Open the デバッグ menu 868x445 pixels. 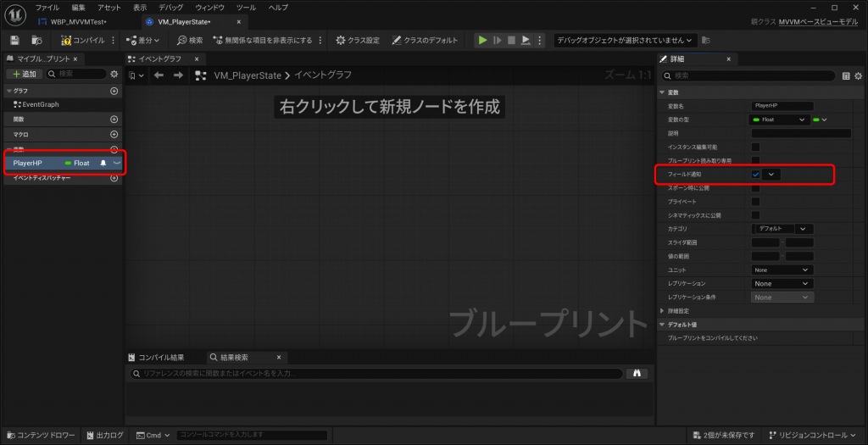click(170, 7)
